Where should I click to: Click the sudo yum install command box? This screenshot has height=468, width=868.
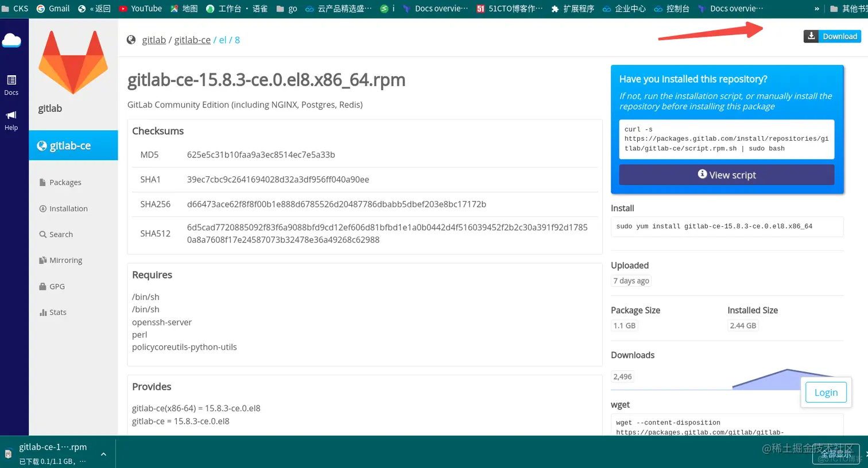(x=727, y=226)
